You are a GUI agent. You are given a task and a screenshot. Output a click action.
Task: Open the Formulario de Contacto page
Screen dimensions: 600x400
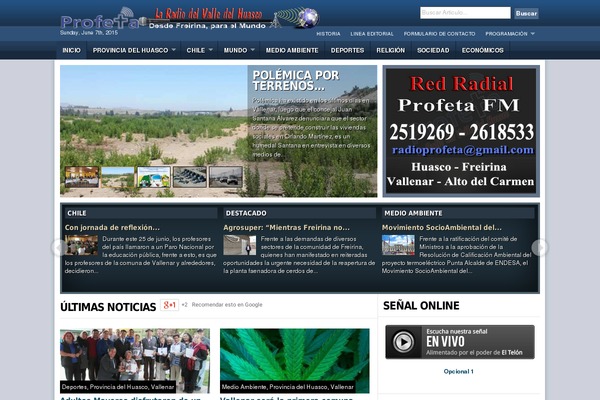pos(439,34)
